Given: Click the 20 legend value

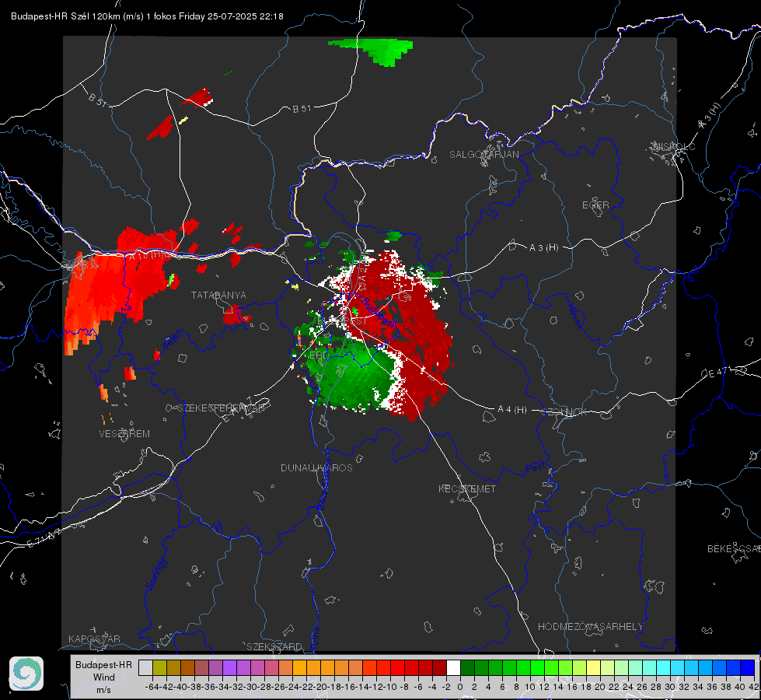Looking at the screenshot, I should pyautogui.click(x=600, y=687).
